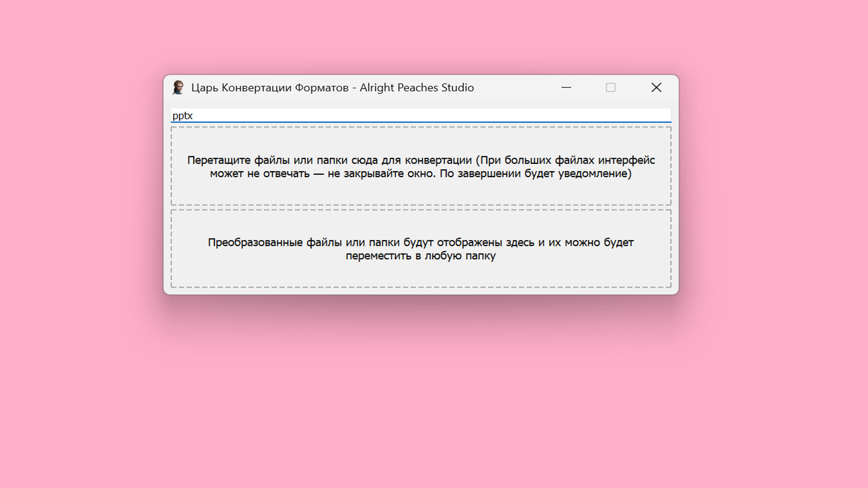Viewport: 868px width, 488px height.
Task: Minimize the converter window
Action: click(566, 87)
